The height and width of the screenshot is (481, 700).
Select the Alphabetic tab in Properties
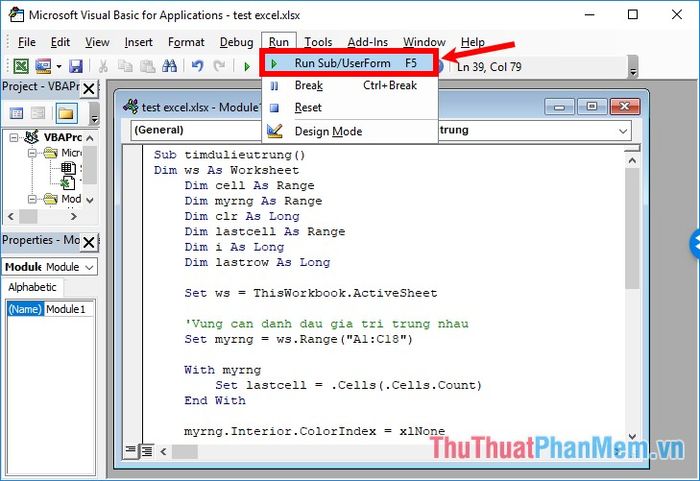(33, 287)
